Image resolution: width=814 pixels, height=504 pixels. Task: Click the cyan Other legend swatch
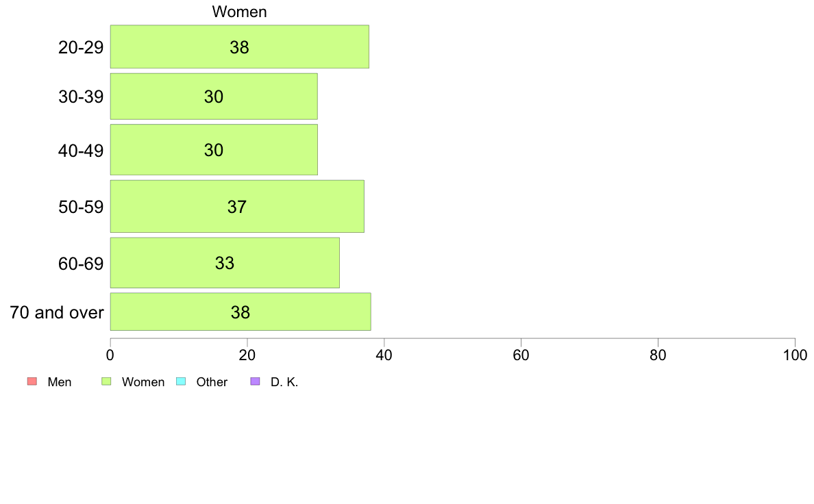tap(181, 381)
